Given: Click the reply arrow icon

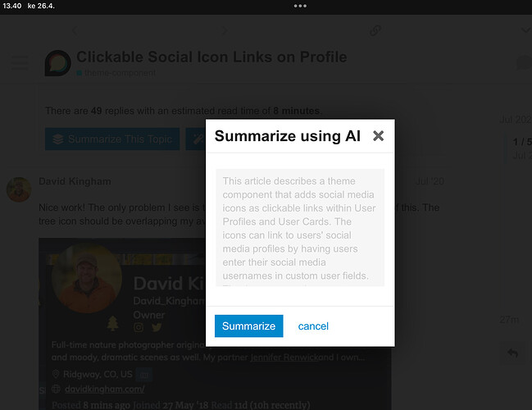Looking at the screenshot, I should pyautogui.click(x=512, y=353).
